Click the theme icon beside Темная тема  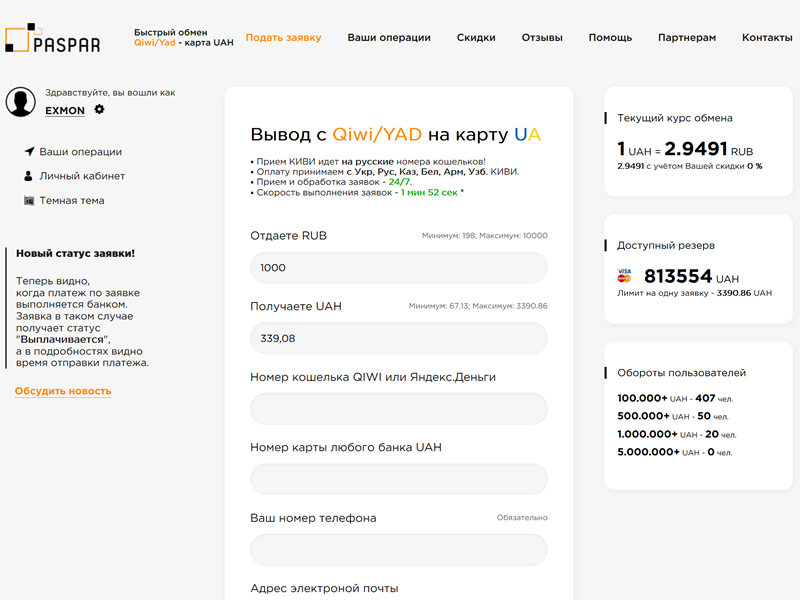29,201
